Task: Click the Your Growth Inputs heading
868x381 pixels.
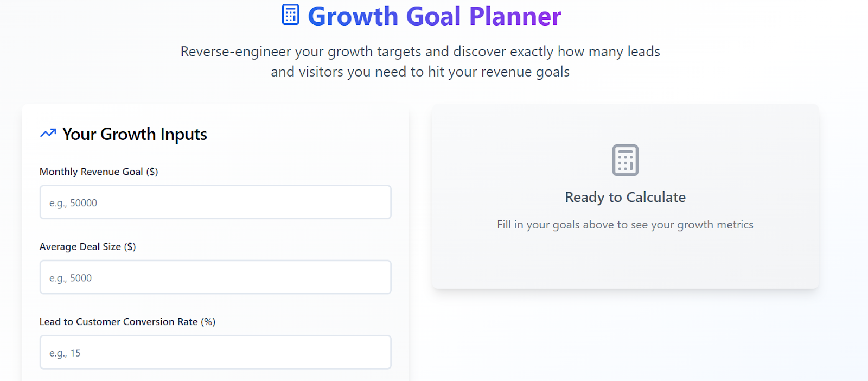Action: [135, 134]
